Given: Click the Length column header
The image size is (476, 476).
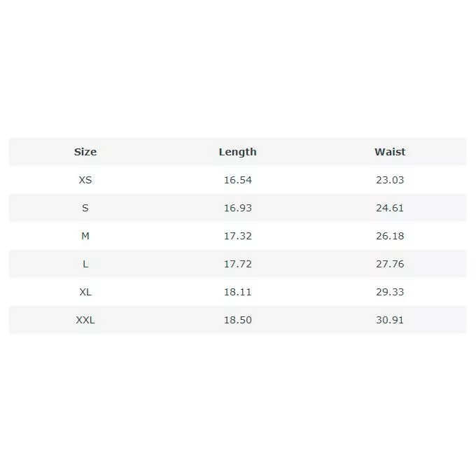Looking at the screenshot, I should click(x=237, y=152).
